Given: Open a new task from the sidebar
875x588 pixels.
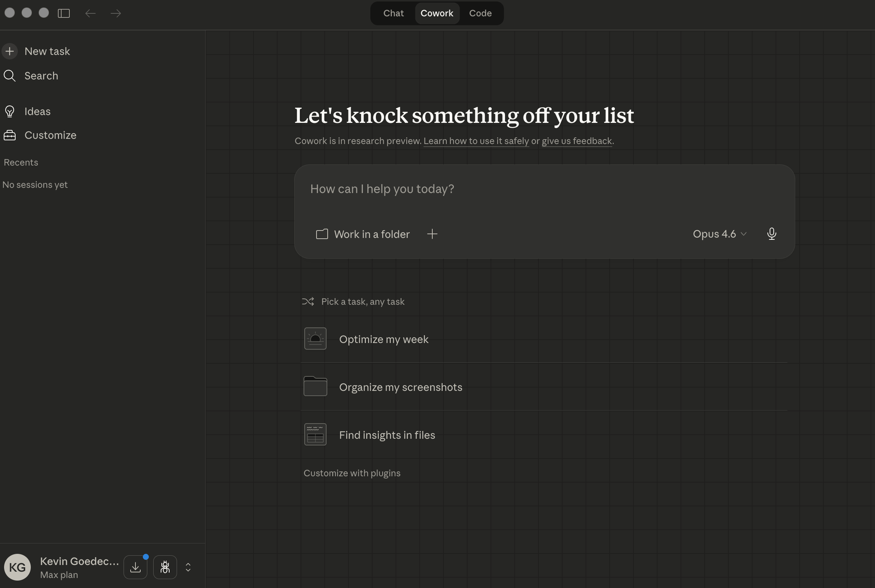Looking at the screenshot, I should (47, 51).
